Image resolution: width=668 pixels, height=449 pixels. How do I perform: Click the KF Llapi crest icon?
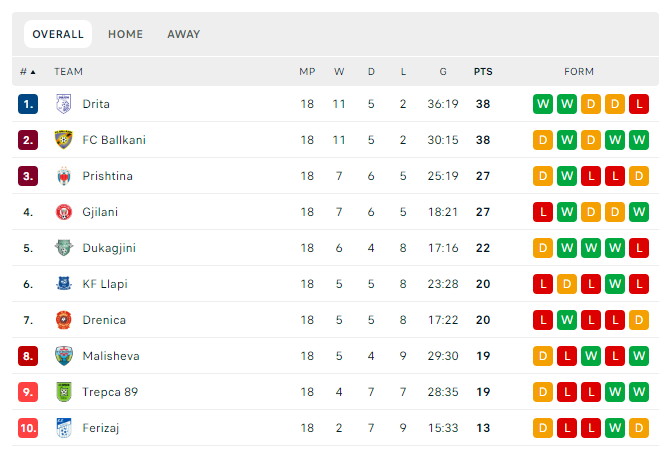tap(64, 284)
